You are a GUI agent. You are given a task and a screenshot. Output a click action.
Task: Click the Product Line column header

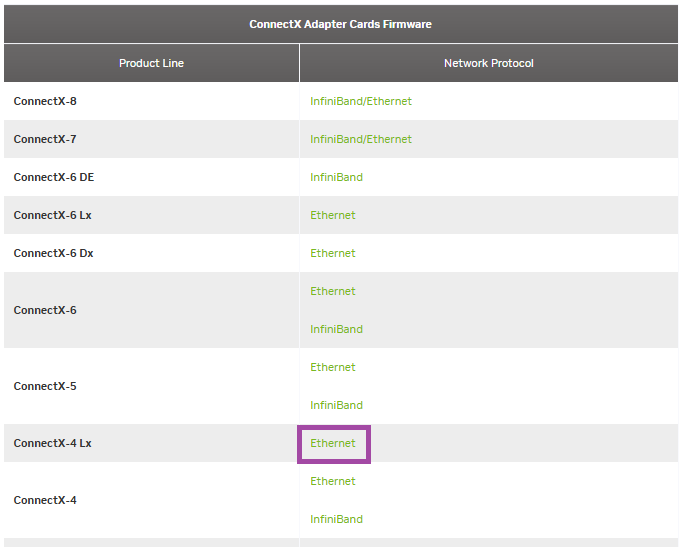click(151, 63)
